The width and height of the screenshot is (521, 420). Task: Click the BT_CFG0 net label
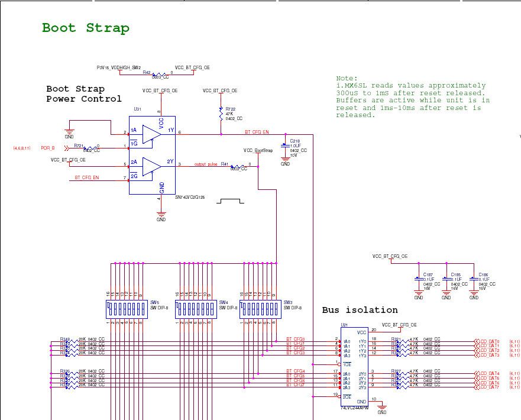click(x=295, y=340)
